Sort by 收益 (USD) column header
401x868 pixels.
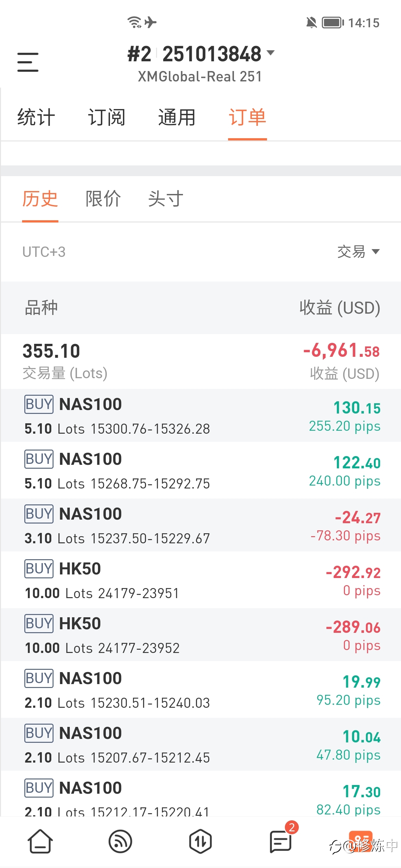click(x=340, y=307)
